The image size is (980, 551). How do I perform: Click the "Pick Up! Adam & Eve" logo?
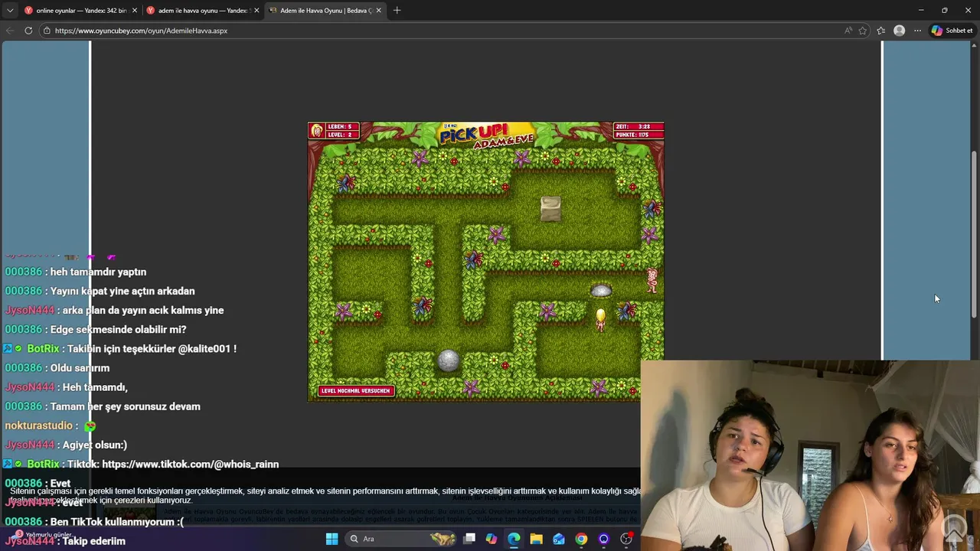[488, 135]
